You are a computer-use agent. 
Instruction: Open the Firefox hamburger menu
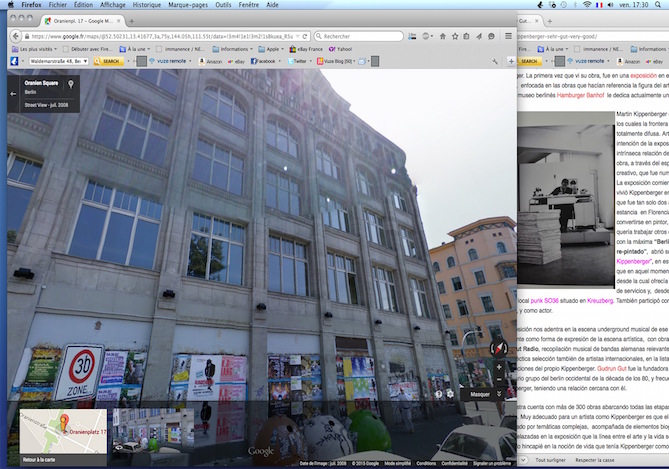click(508, 36)
